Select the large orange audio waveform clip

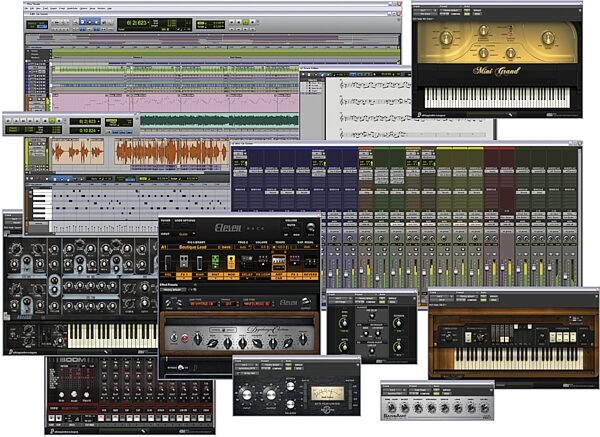(171, 152)
